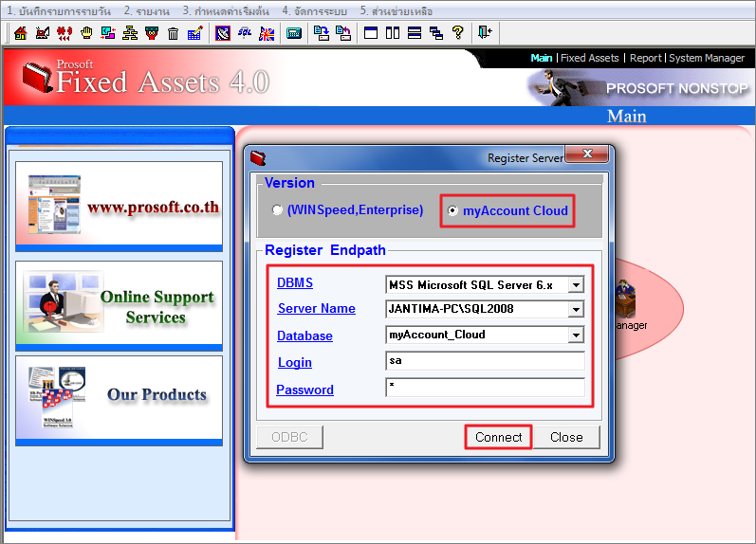The height and width of the screenshot is (544, 756).
Task: Click the red asterisks password icon
Action: point(65,33)
